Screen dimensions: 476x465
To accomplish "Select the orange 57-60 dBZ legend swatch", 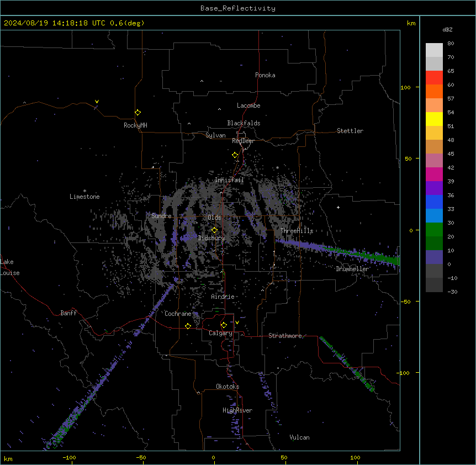I will coord(434,91).
